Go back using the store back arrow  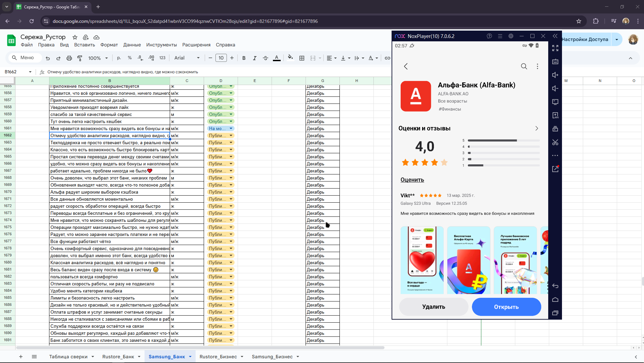click(406, 66)
